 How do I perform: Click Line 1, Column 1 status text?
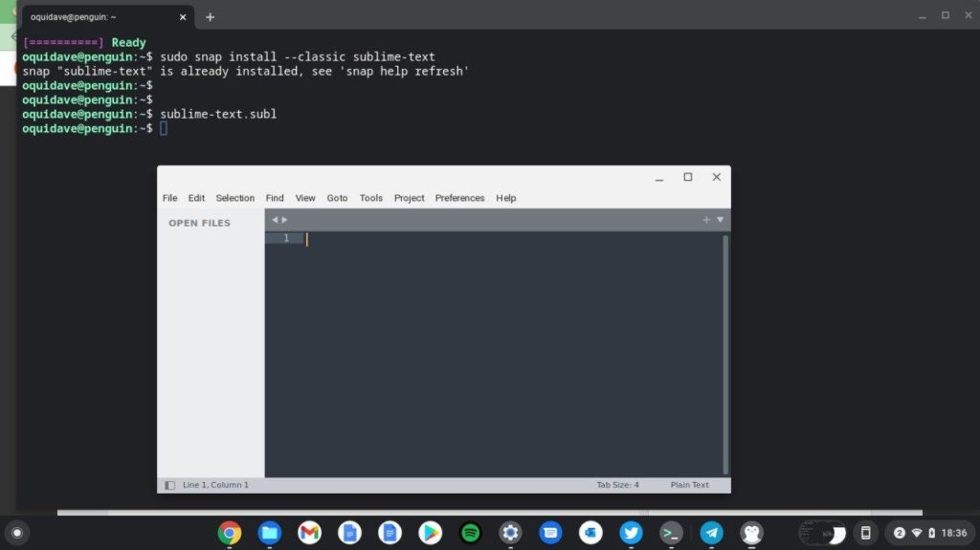(215, 485)
